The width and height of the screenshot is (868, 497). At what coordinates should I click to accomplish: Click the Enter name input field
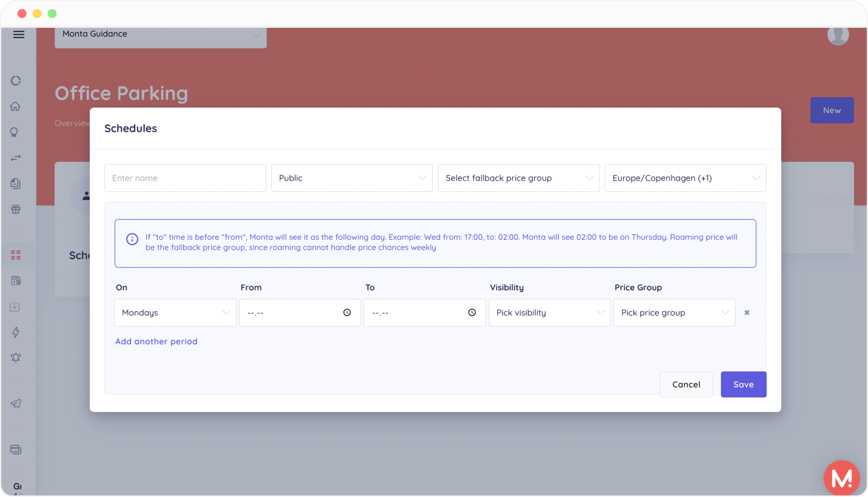point(185,178)
